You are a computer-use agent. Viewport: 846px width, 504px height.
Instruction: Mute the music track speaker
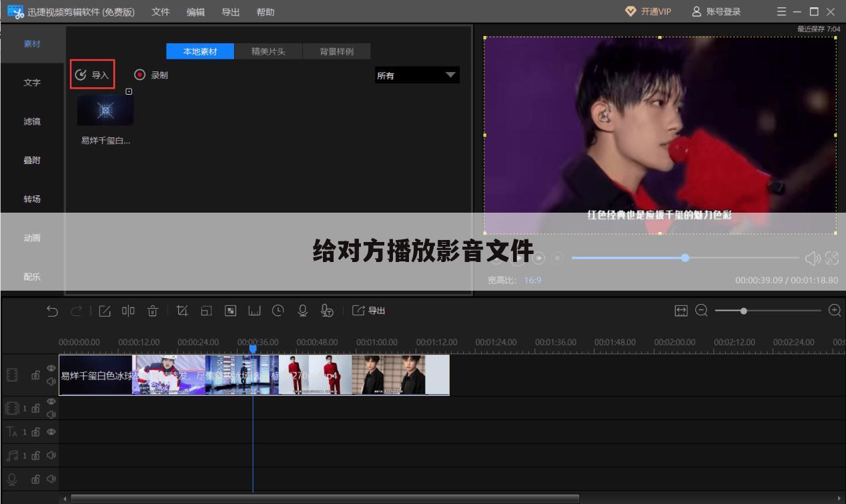pyautogui.click(x=51, y=456)
